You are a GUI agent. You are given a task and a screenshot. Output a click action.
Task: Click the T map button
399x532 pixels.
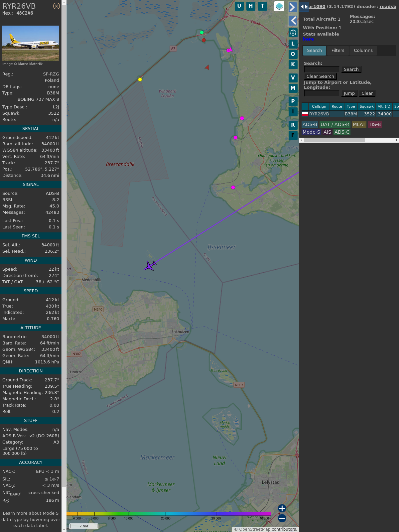(263, 6)
